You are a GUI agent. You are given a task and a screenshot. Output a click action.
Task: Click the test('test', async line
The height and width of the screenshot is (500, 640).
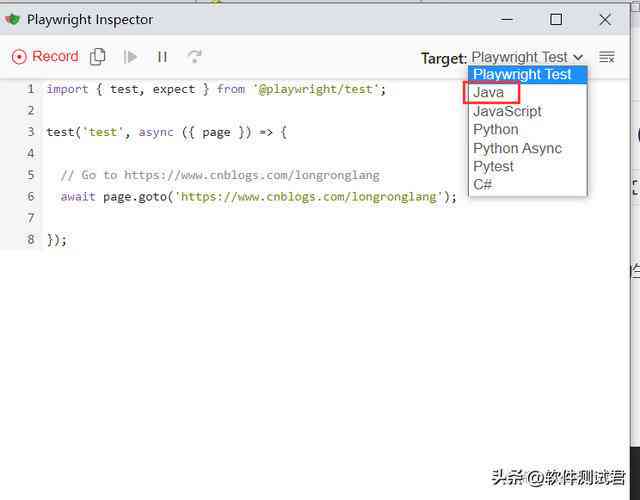[x=167, y=132]
